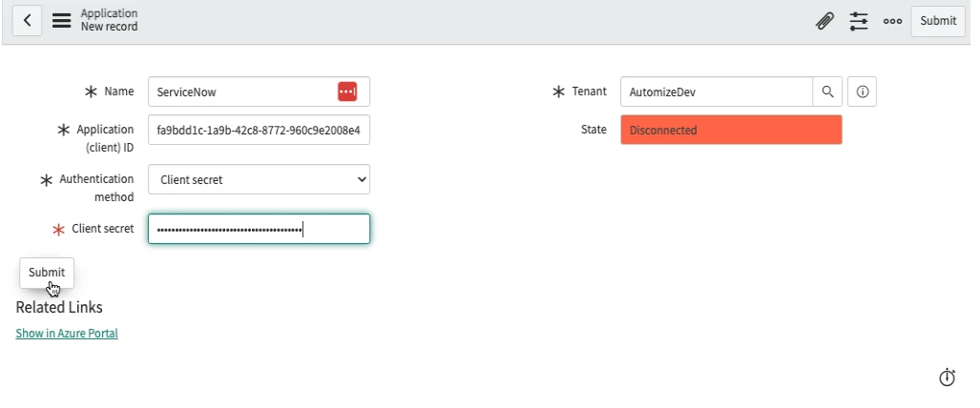Click the Tenant reference field

pyautogui.click(x=717, y=92)
